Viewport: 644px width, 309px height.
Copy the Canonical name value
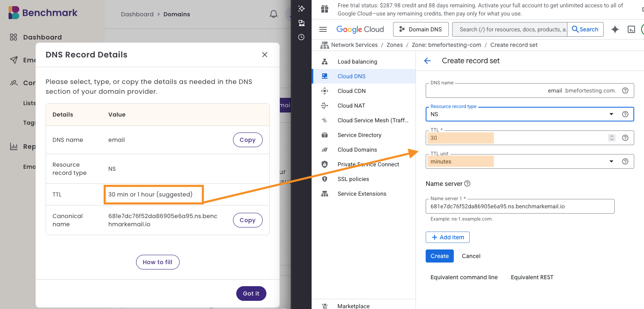[248, 220]
